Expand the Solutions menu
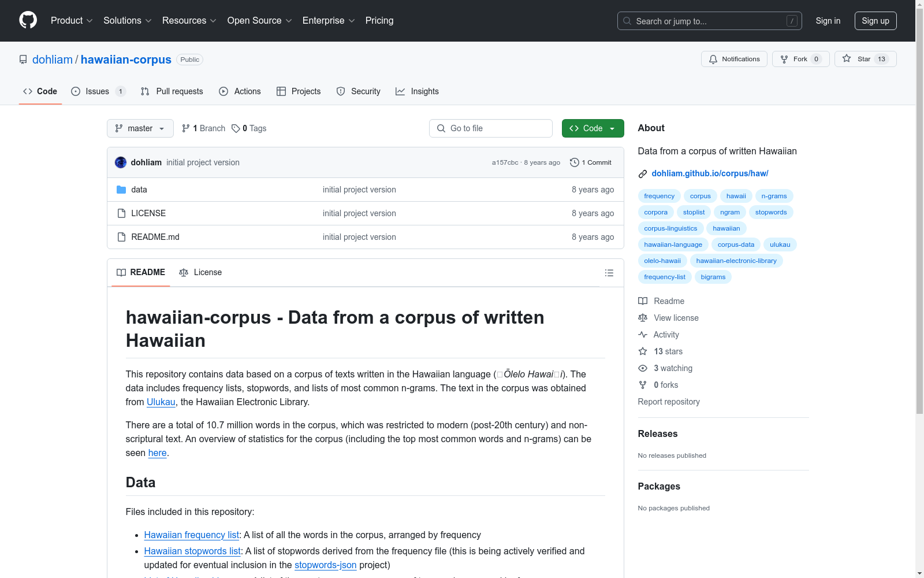The image size is (924, 578). [128, 20]
